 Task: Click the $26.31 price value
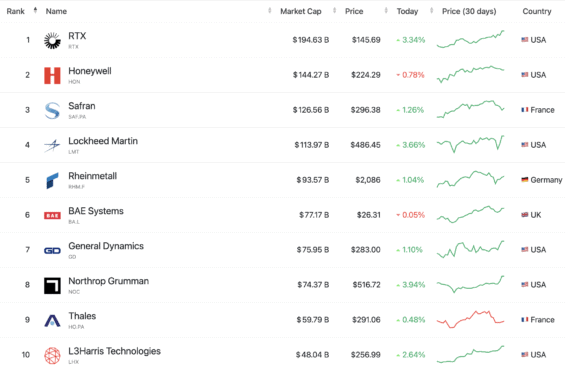tap(369, 215)
